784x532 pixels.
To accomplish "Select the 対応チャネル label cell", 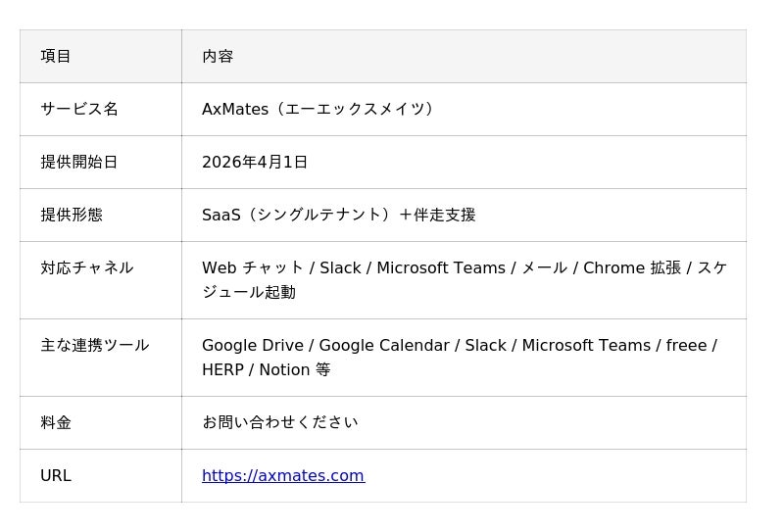I will coord(87,268).
